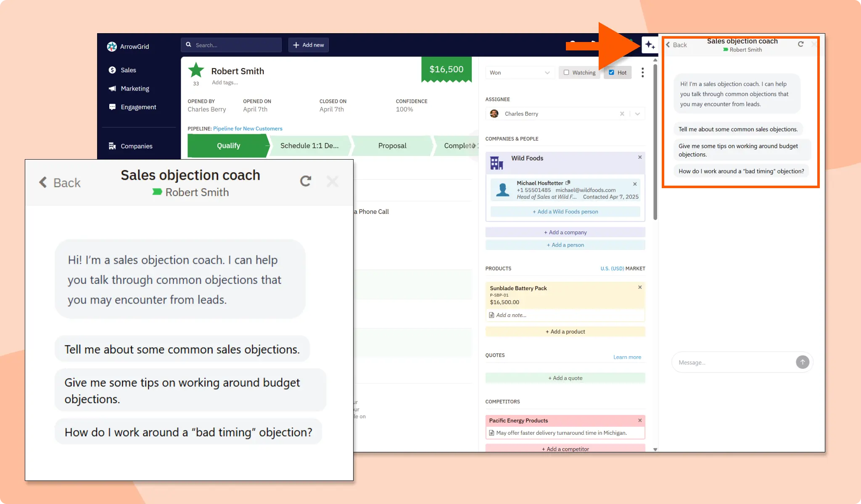The width and height of the screenshot is (861, 504).
Task: Remove Wild Foods company with X
Action: point(640,157)
